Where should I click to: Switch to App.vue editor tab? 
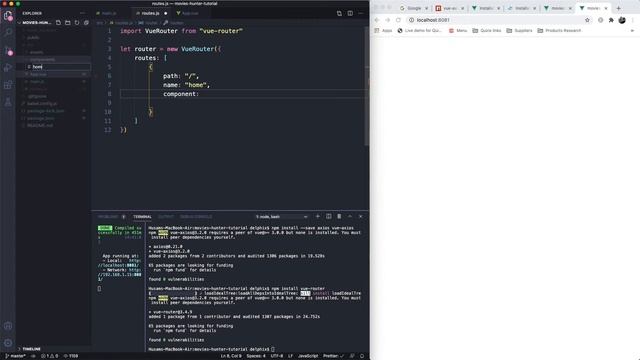coord(190,13)
